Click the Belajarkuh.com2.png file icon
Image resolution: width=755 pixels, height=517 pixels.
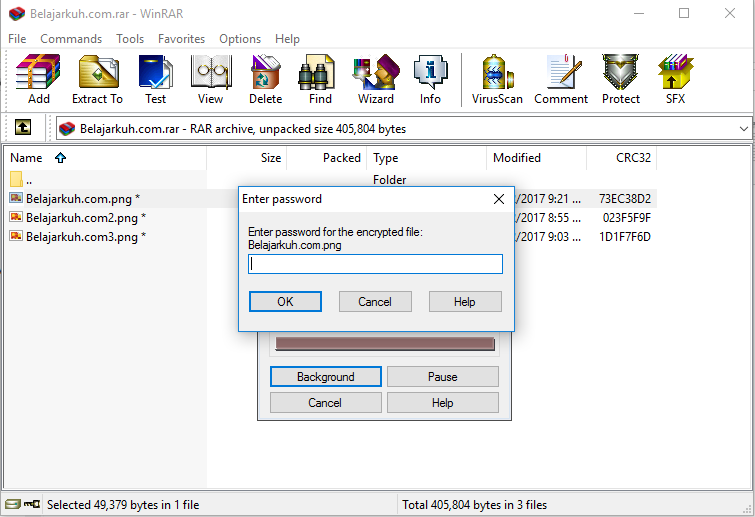(x=16, y=217)
